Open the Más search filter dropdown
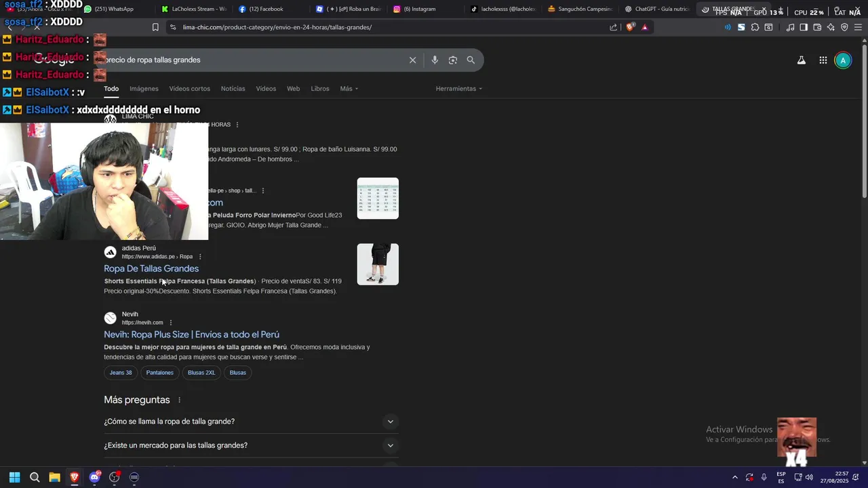The width and height of the screenshot is (868, 488). click(x=349, y=89)
